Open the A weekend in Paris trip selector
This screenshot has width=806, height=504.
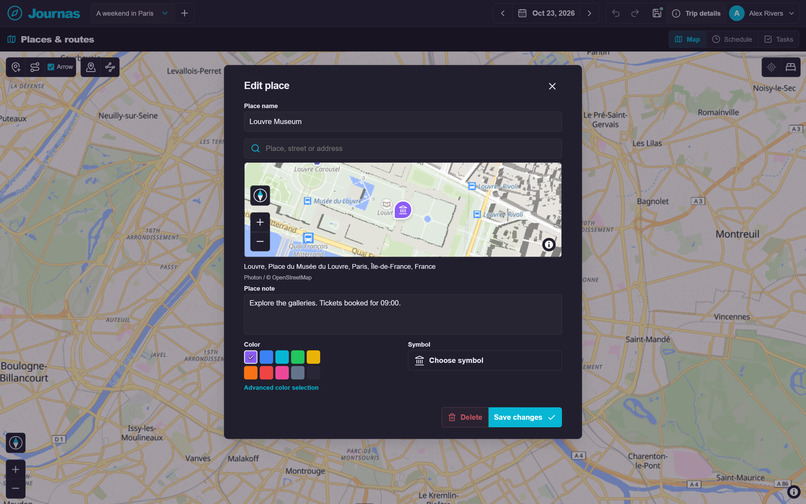132,13
